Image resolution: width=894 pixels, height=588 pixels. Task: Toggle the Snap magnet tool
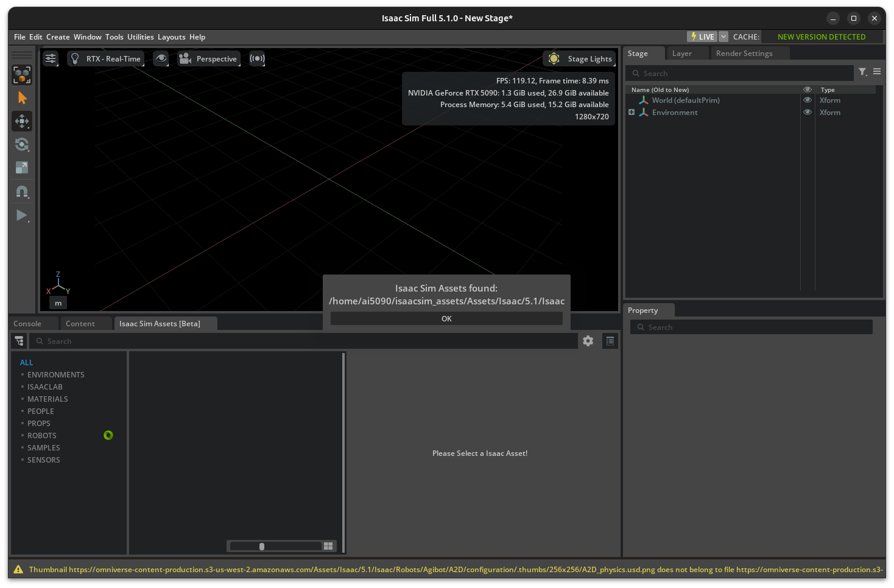[x=22, y=192]
